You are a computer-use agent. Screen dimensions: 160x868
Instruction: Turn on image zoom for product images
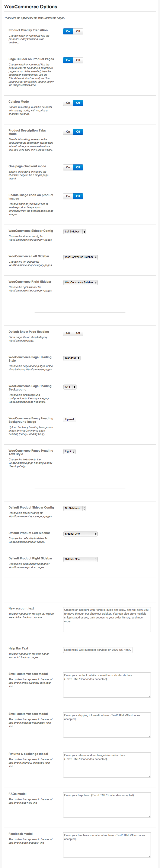(68, 197)
